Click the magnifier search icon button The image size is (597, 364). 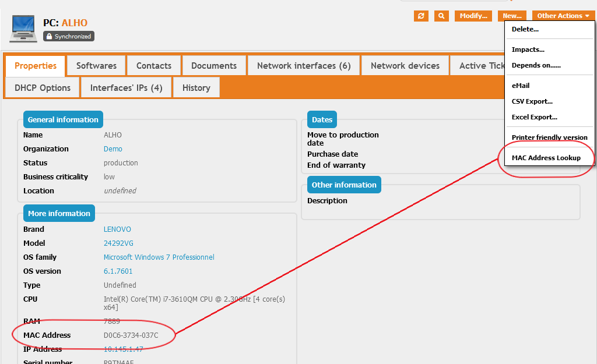point(441,16)
